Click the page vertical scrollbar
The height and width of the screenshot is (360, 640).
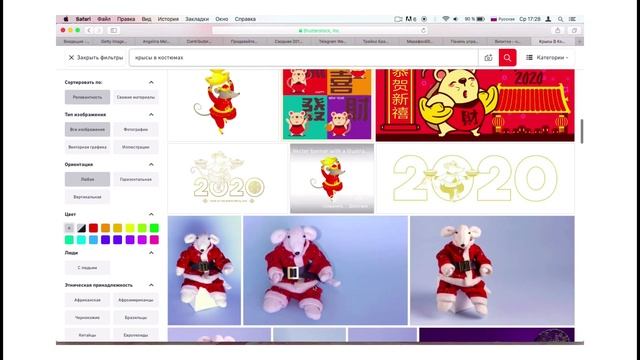[x=582, y=131]
